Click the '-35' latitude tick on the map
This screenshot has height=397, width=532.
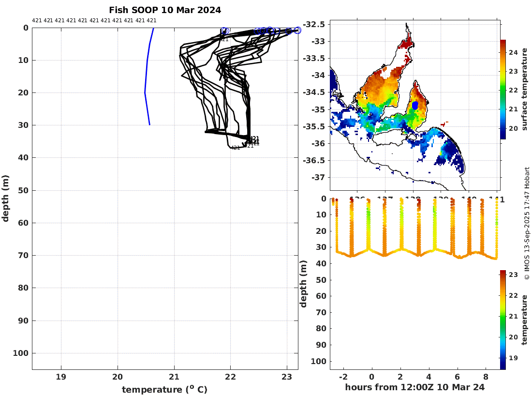point(318,110)
